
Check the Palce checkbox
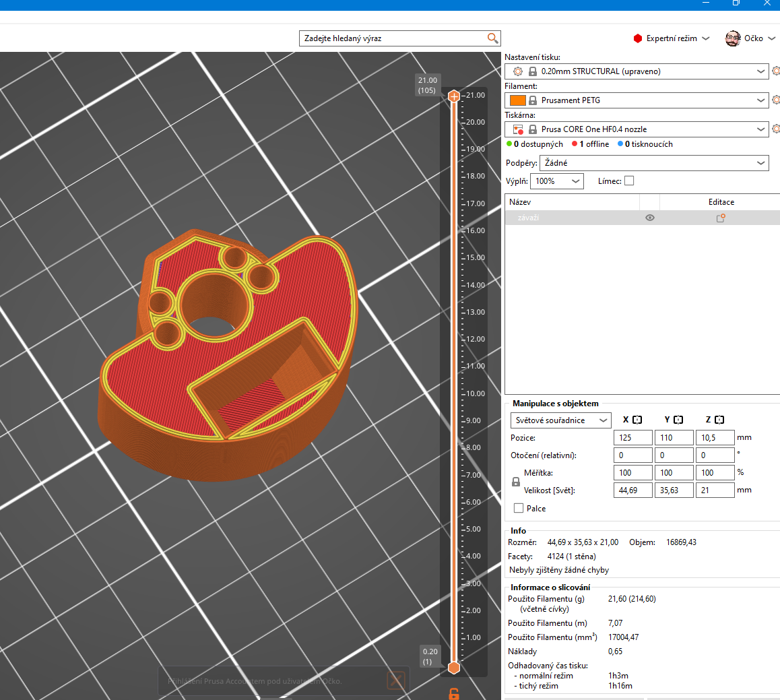point(519,509)
